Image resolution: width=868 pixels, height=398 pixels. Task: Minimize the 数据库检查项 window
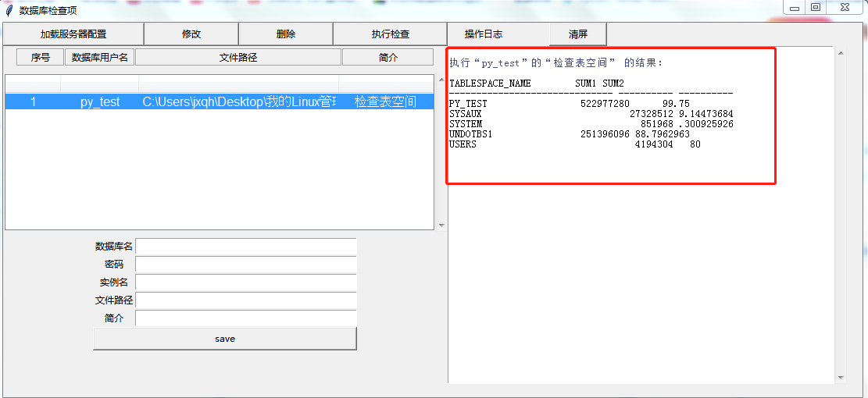pos(795,8)
